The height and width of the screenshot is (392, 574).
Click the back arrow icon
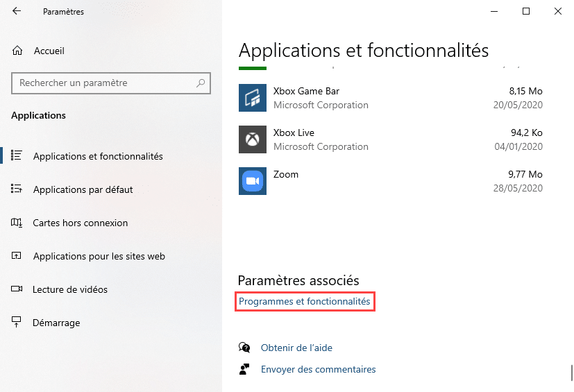tap(17, 11)
